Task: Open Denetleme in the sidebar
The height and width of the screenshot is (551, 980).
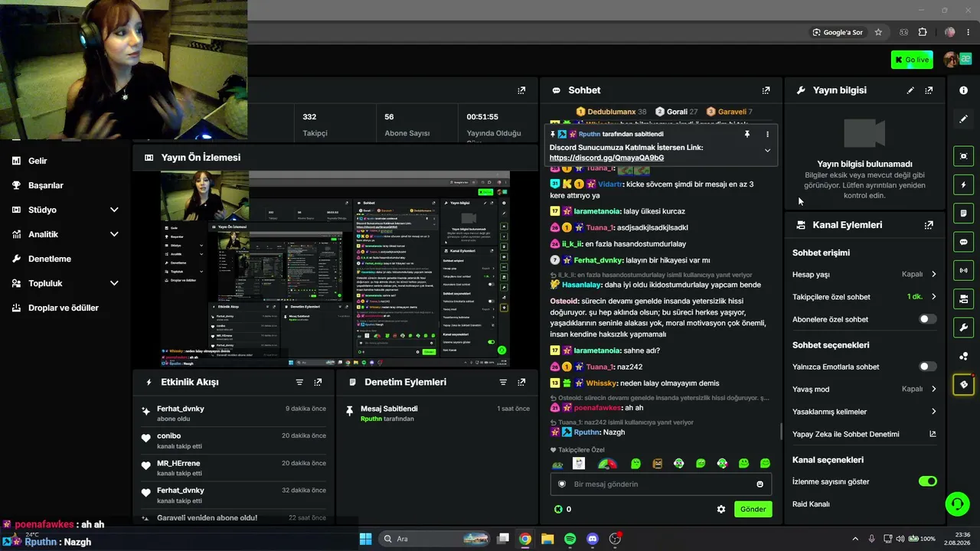Action: tap(49, 259)
